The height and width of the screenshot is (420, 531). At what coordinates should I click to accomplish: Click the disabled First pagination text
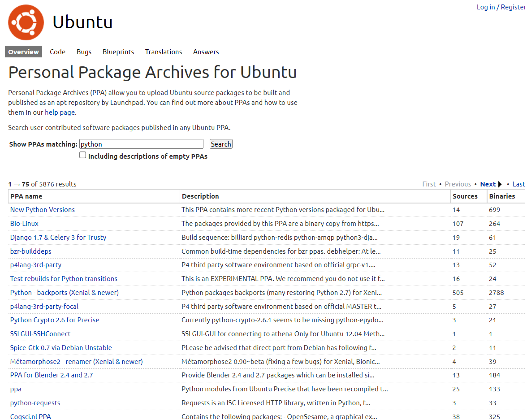point(429,184)
